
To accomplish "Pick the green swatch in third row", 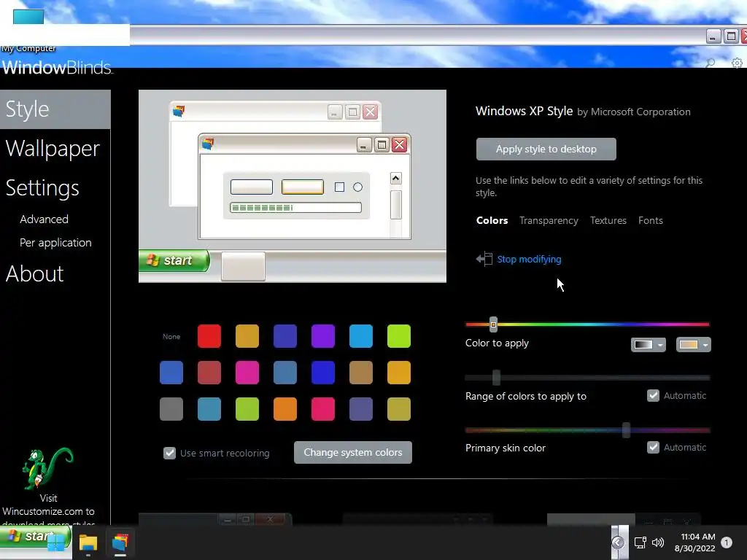I will click(247, 409).
